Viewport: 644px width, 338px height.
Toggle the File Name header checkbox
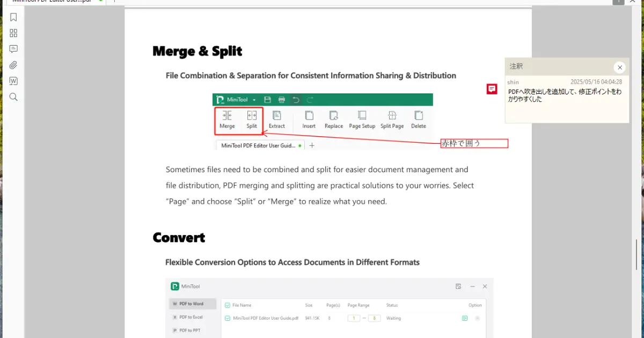click(228, 305)
